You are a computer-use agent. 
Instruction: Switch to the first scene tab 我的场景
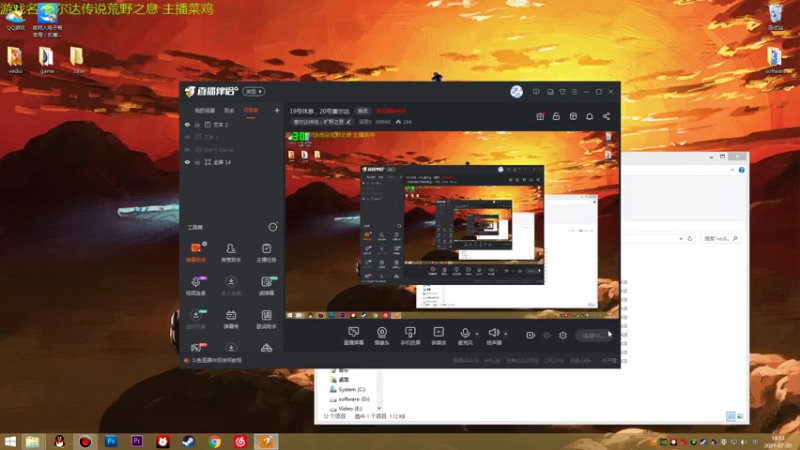[x=205, y=110]
